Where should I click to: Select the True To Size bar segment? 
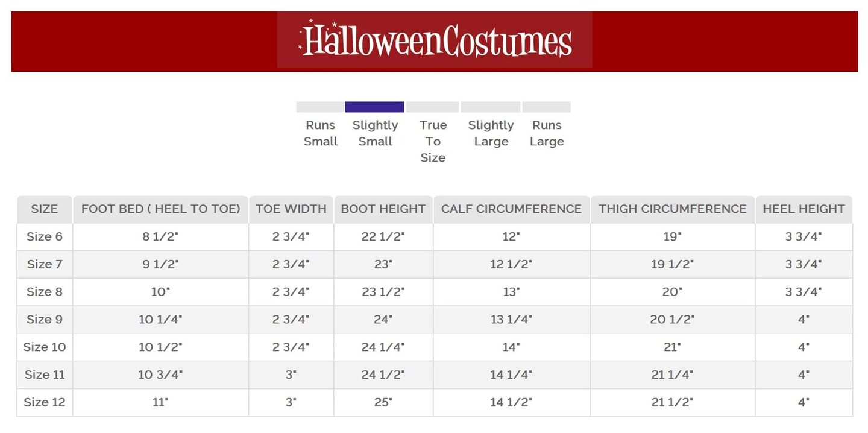pyautogui.click(x=432, y=107)
